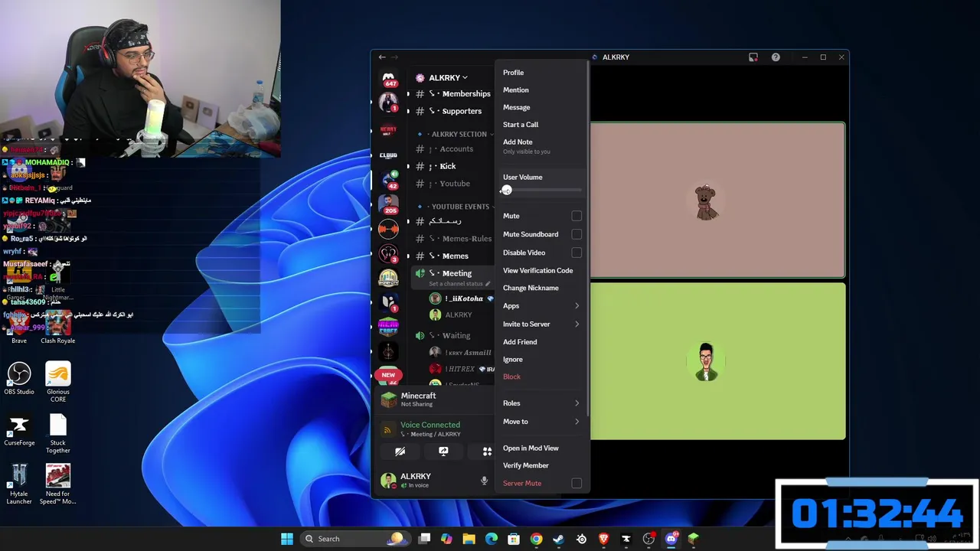
Task: Share your screen from voice panel
Action: point(443,452)
